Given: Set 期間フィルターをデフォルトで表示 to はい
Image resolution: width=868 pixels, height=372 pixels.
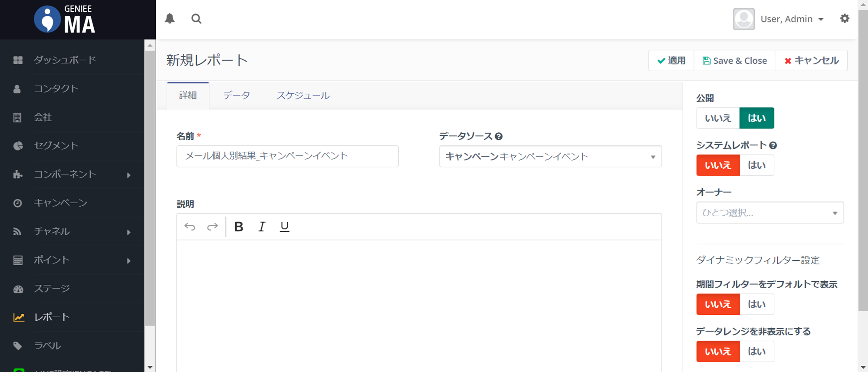Looking at the screenshot, I should coord(756,304).
